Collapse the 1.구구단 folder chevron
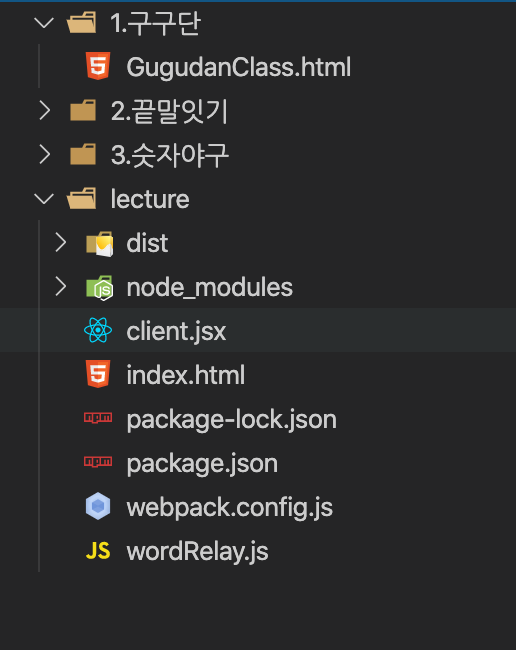This screenshot has width=516, height=650. click(x=44, y=22)
